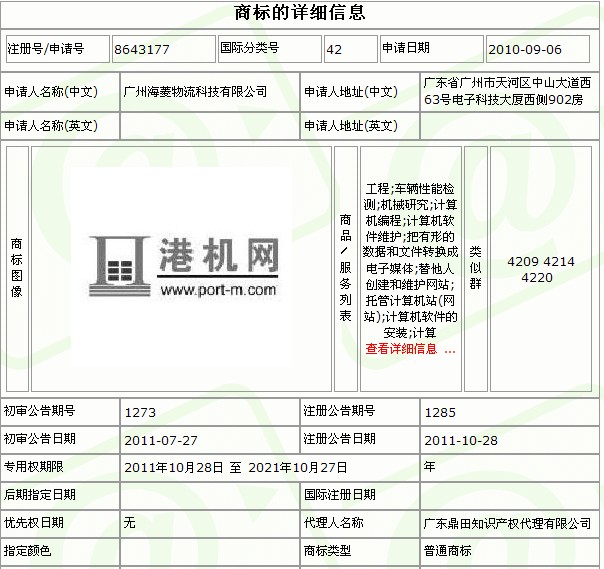
Task: Click preliminary announcement issue 1273
Action: [140, 413]
